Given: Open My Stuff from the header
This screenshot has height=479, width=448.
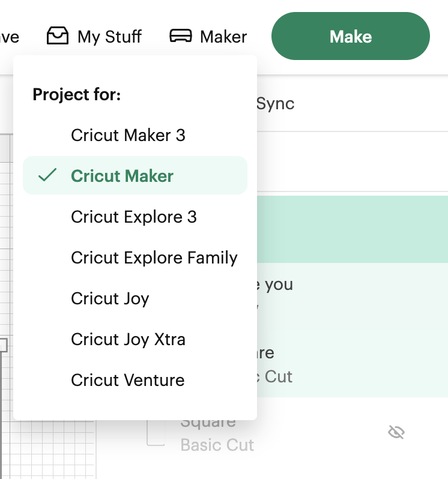Looking at the screenshot, I should (x=94, y=37).
